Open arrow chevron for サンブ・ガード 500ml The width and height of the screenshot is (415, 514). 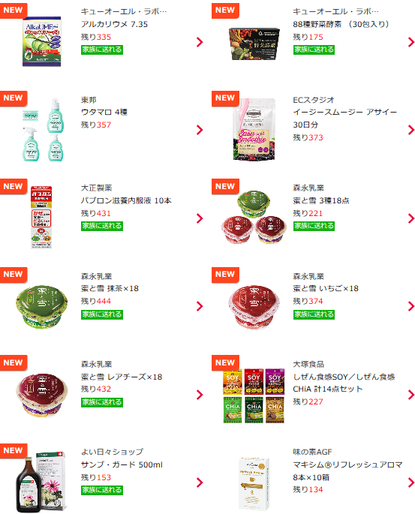[x=199, y=482]
